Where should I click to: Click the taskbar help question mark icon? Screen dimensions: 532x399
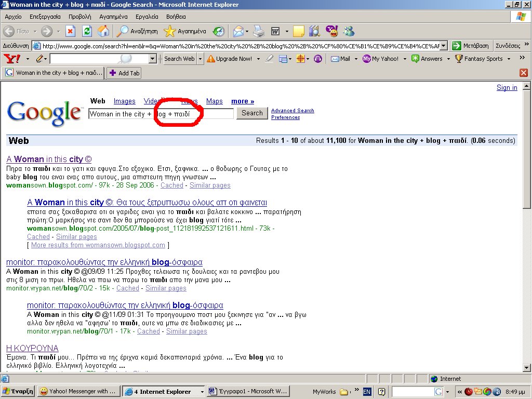click(382, 392)
